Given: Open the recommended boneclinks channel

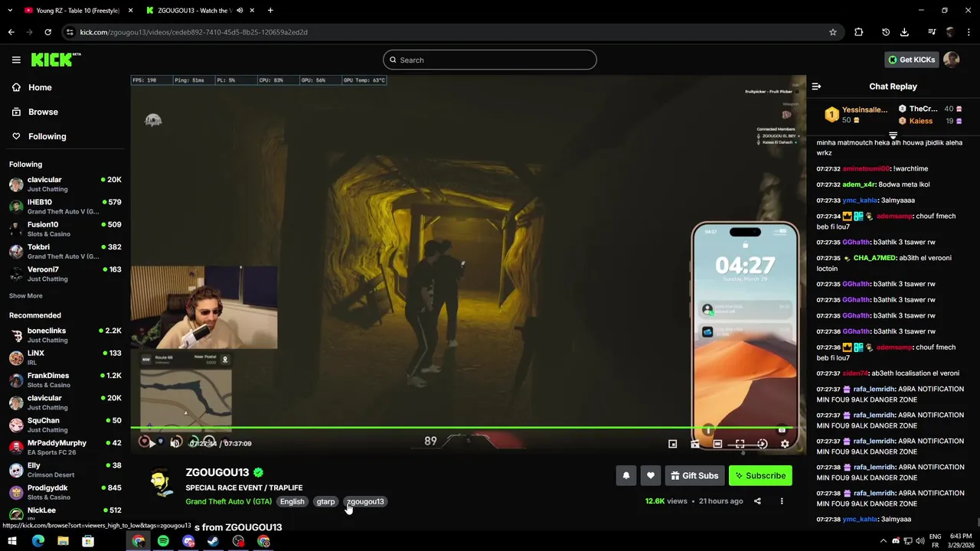Looking at the screenshot, I should [65, 335].
